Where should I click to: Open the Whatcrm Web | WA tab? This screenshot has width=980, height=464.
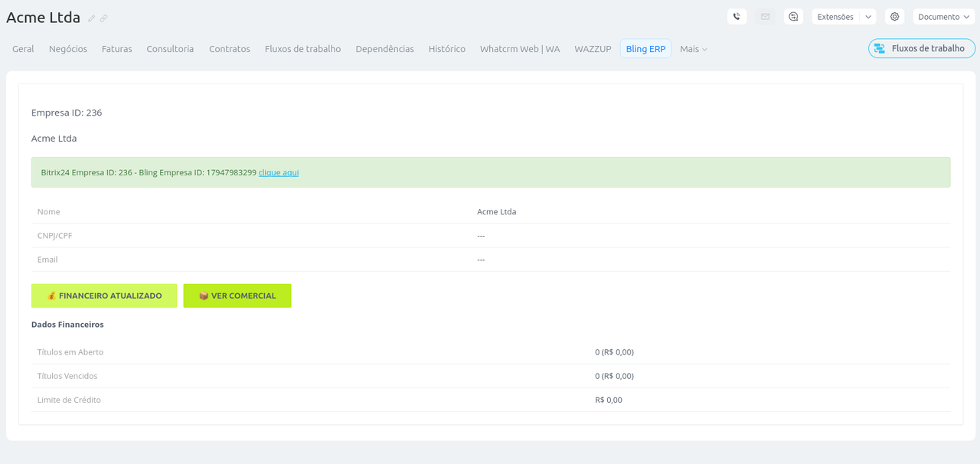click(x=520, y=49)
